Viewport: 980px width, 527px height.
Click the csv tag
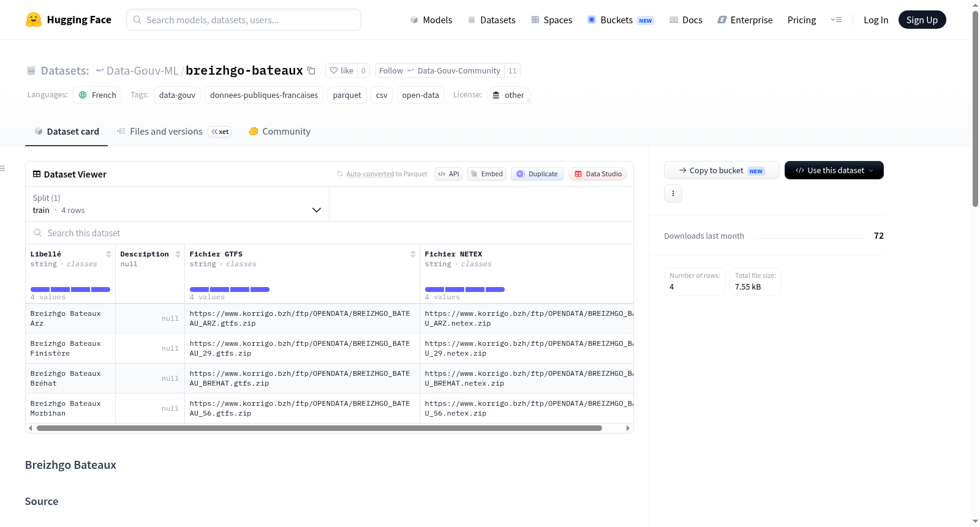pyautogui.click(x=382, y=95)
